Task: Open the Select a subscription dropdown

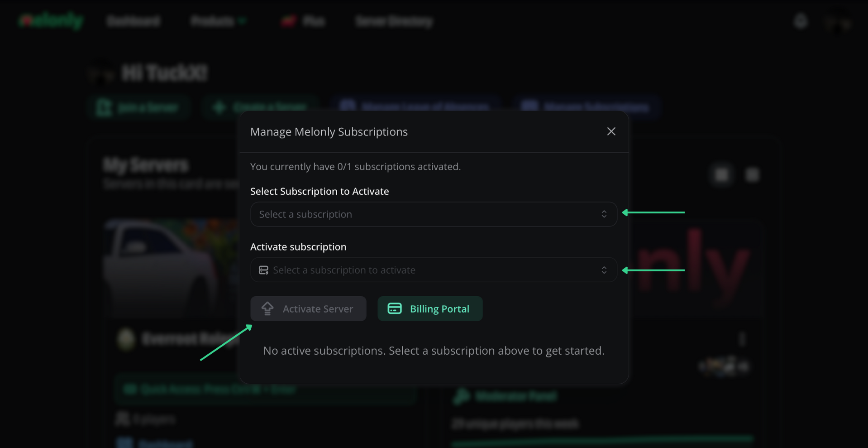Action: [x=434, y=214]
